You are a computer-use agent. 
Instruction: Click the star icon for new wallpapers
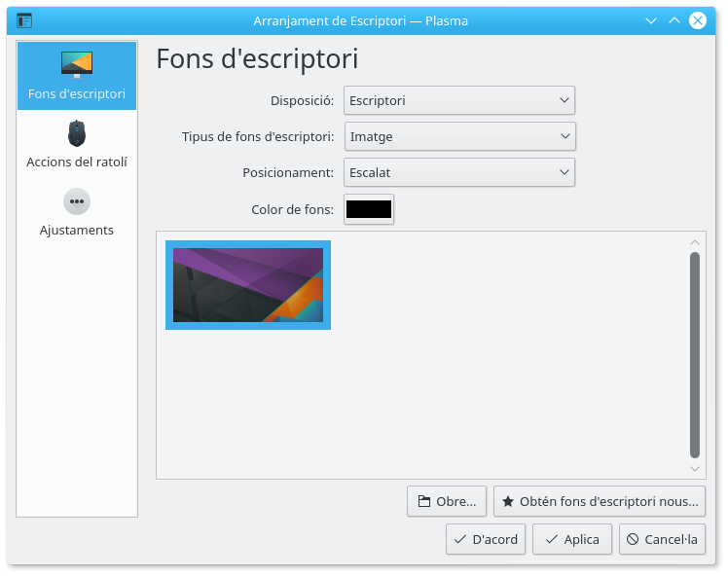508,502
